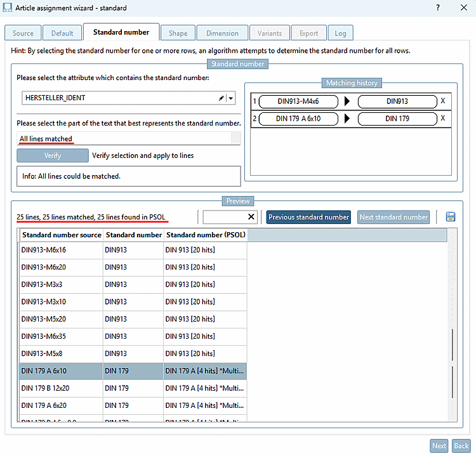The image size is (476, 458).
Task: Click the Info: All lines could be matched box
Action: pyautogui.click(x=129, y=176)
